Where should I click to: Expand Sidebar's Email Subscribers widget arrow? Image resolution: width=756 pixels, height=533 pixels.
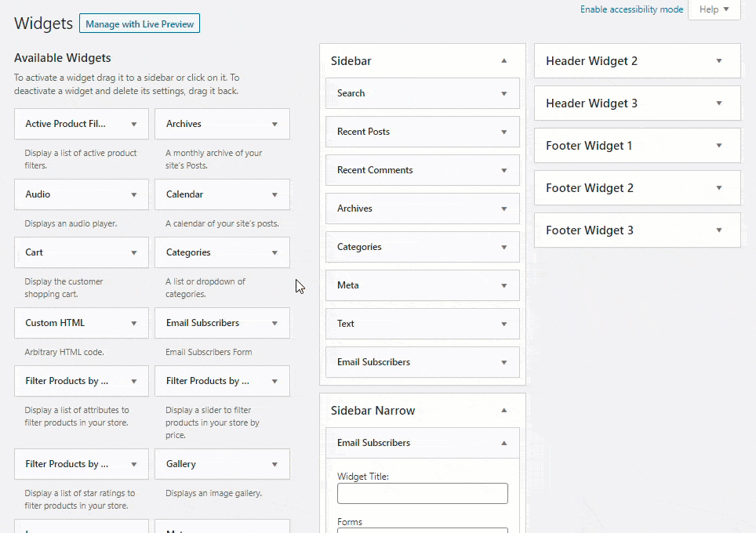tap(503, 362)
